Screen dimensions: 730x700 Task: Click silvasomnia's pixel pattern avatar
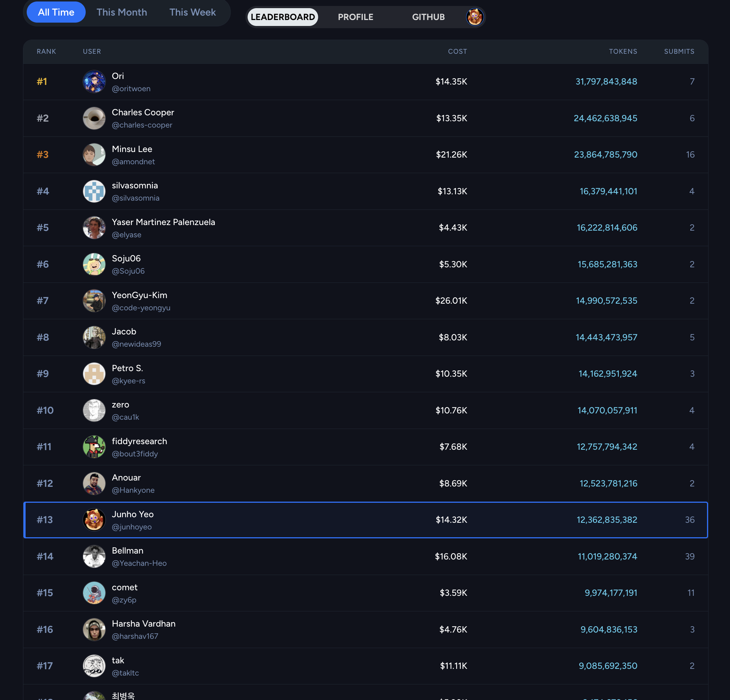94,191
